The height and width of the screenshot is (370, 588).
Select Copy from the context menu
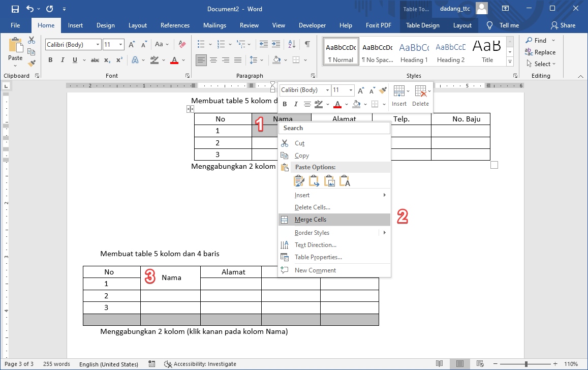coord(301,155)
